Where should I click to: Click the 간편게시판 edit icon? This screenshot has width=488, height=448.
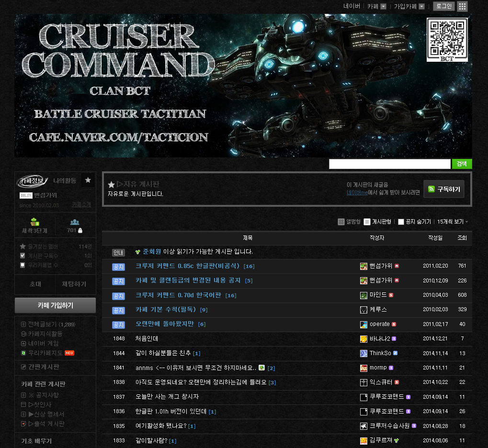coord(23,367)
